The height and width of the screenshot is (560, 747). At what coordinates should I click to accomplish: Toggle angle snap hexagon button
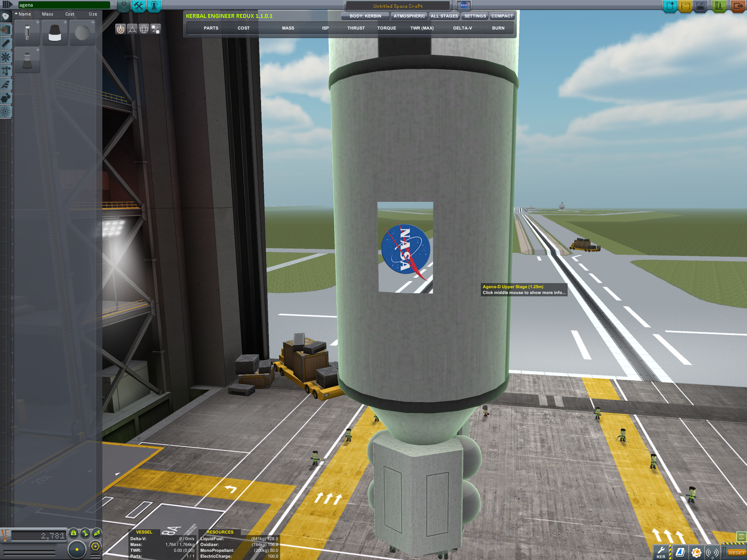[95, 547]
